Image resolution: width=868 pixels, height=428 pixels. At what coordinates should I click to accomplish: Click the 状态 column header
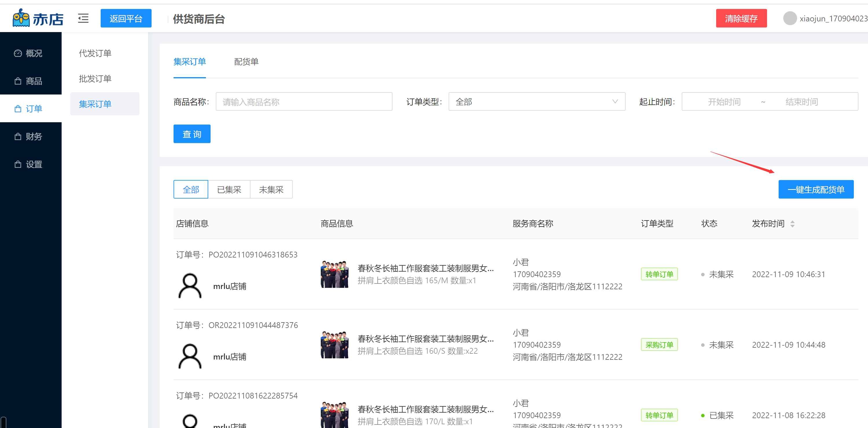[709, 223]
